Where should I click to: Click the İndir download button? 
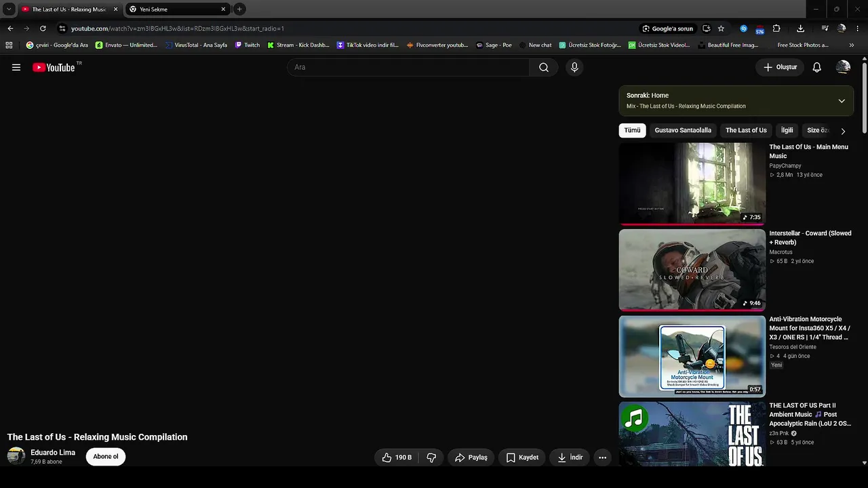(x=570, y=457)
